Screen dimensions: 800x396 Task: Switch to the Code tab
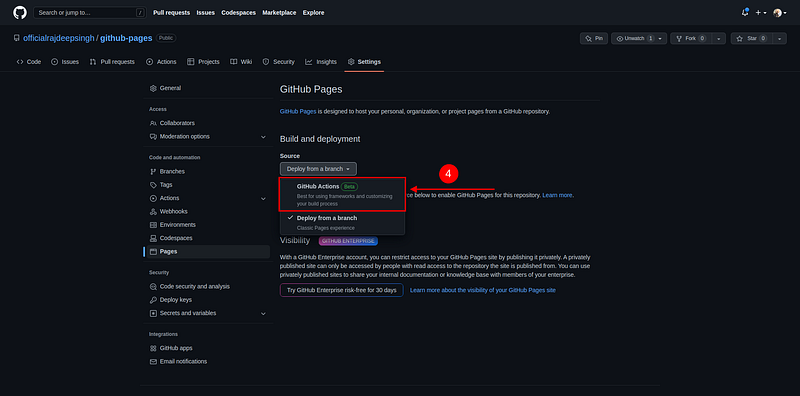(29, 62)
